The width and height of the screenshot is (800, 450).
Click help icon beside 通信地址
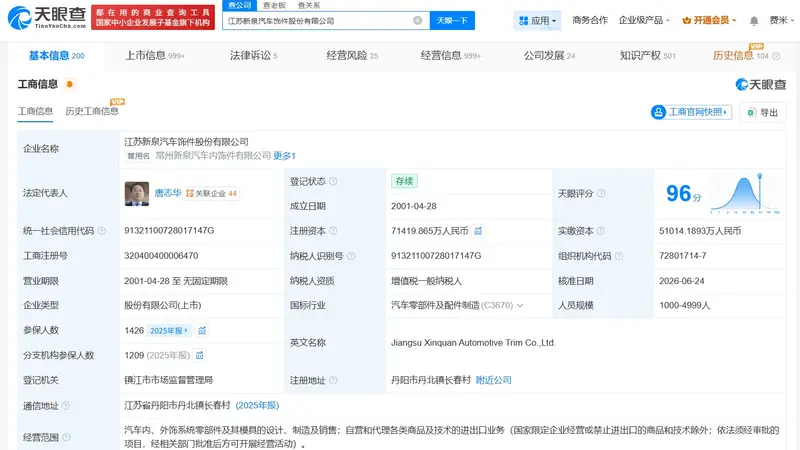point(65,406)
